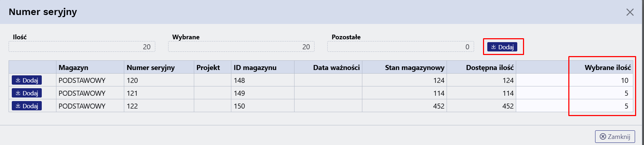Sort by Stan magazynowy column header

pyautogui.click(x=404, y=67)
